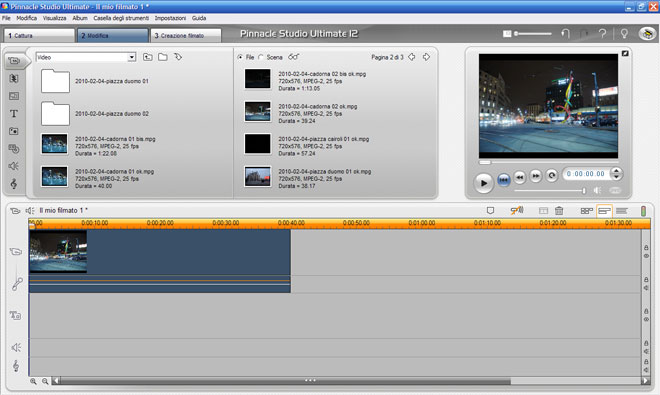Lock the main video track

(x=646, y=248)
